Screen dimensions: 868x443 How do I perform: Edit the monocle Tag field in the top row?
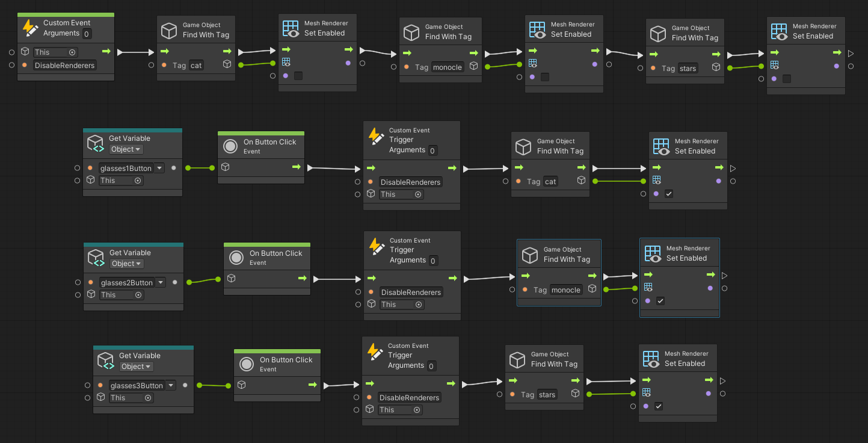click(448, 67)
